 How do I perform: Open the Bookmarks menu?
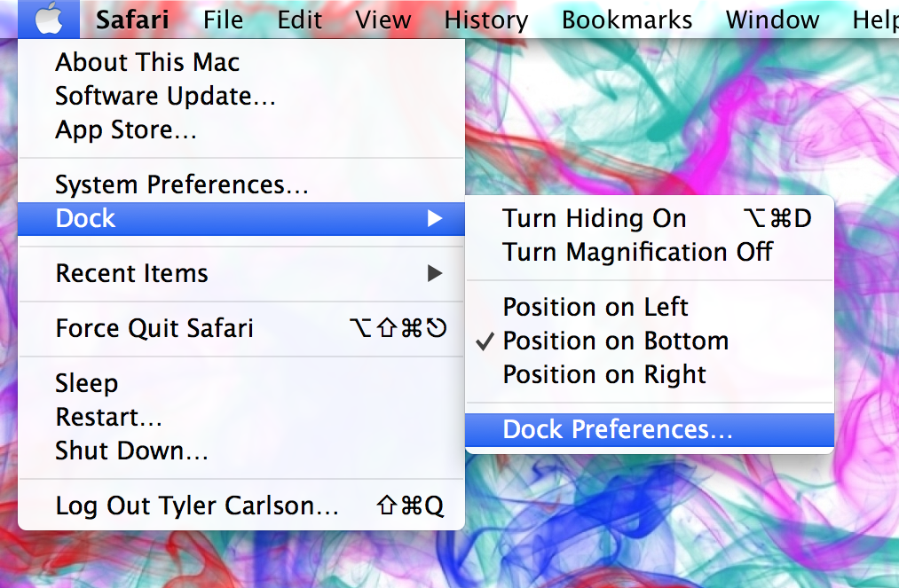(x=627, y=19)
